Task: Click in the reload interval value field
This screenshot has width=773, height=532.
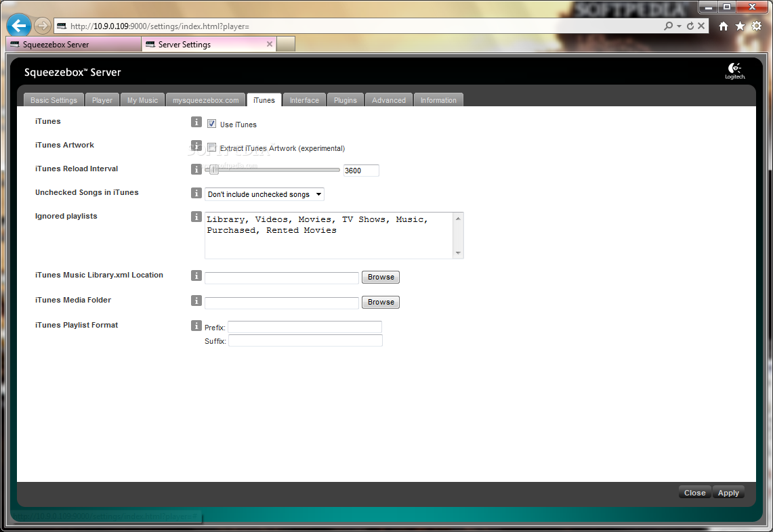Action: [x=361, y=171]
